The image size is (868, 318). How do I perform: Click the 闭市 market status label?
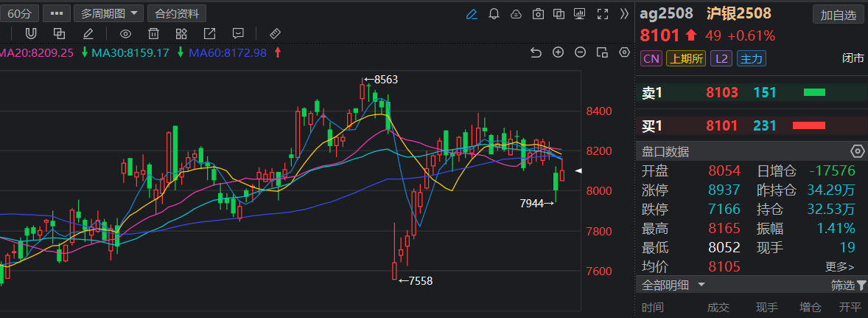point(853,59)
